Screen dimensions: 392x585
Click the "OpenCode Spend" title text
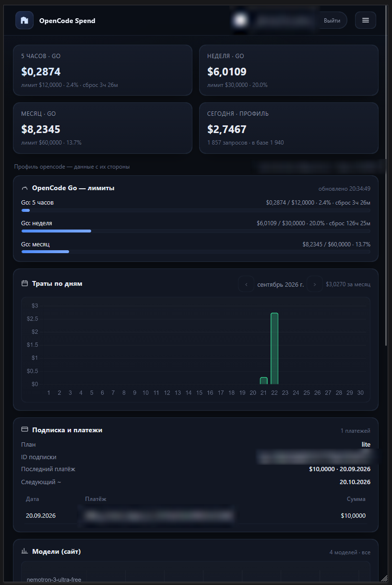click(x=67, y=21)
